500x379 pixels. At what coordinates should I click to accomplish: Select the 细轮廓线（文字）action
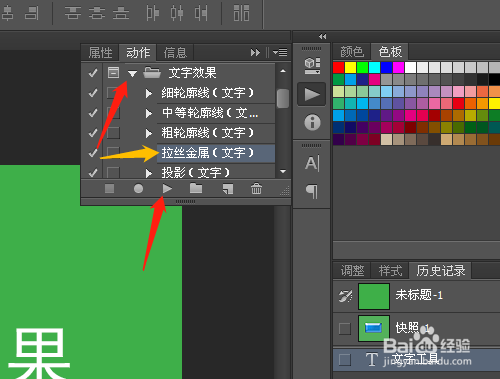pos(216,93)
